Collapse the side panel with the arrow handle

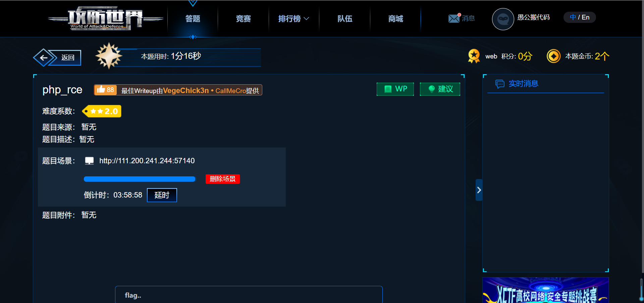tap(479, 190)
